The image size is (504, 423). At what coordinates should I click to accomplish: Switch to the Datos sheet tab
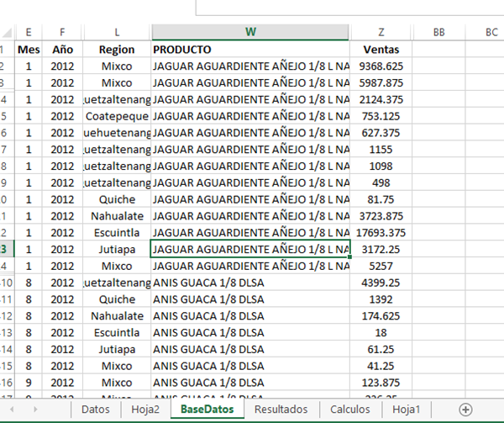tap(96, 409)
